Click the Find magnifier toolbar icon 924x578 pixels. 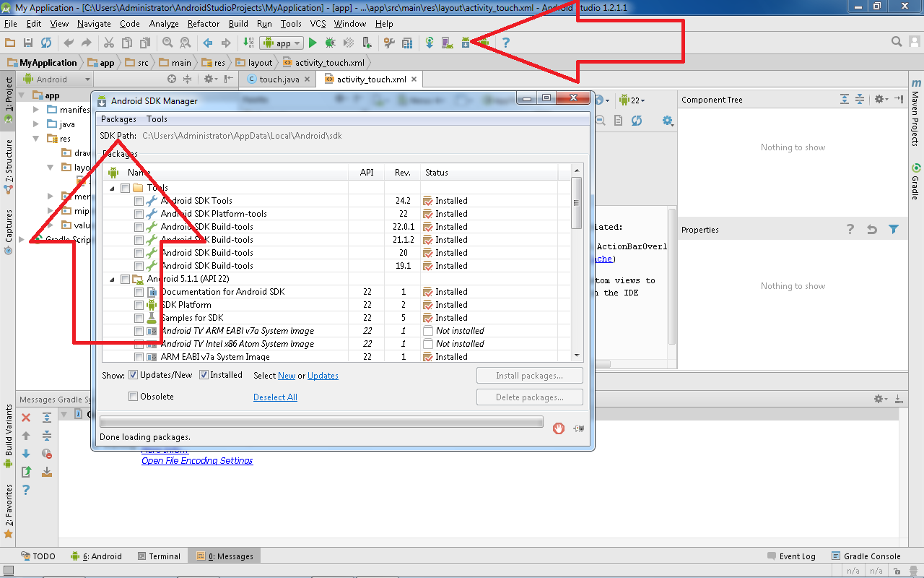pyautogui.click(x=167, y=43)
